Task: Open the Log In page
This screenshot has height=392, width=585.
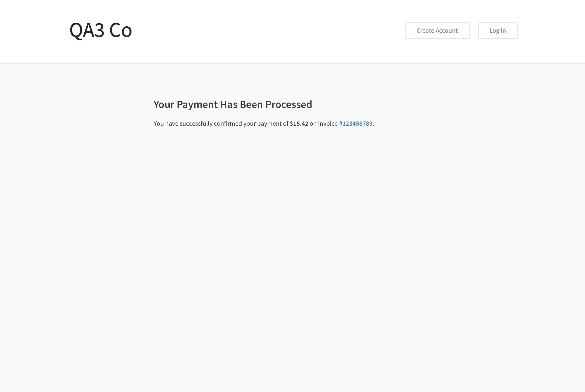Action: click(x=497, y=31)
